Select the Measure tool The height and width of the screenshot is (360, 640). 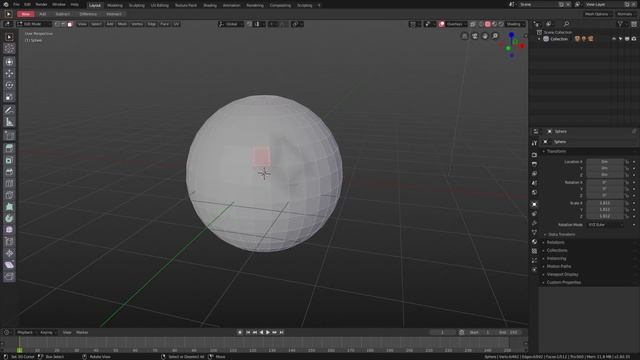[9, 122]
